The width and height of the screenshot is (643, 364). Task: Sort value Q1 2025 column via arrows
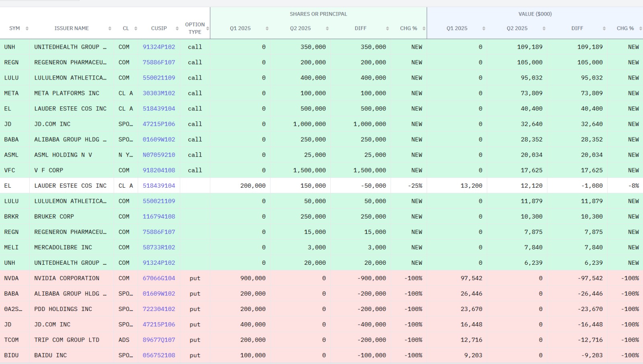coord(483,29)
